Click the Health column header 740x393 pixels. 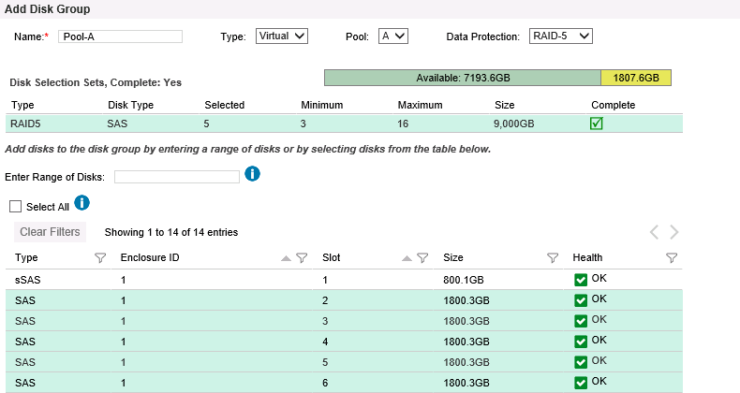pyautogui.click(x=588, y=258)
